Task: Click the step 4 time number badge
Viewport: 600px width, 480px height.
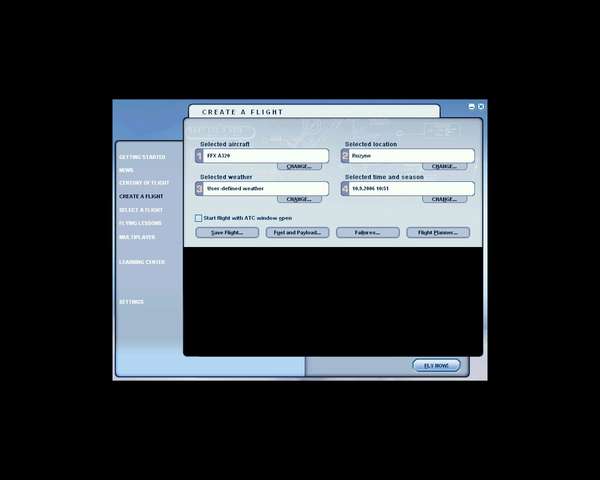Action: (345, 188)
